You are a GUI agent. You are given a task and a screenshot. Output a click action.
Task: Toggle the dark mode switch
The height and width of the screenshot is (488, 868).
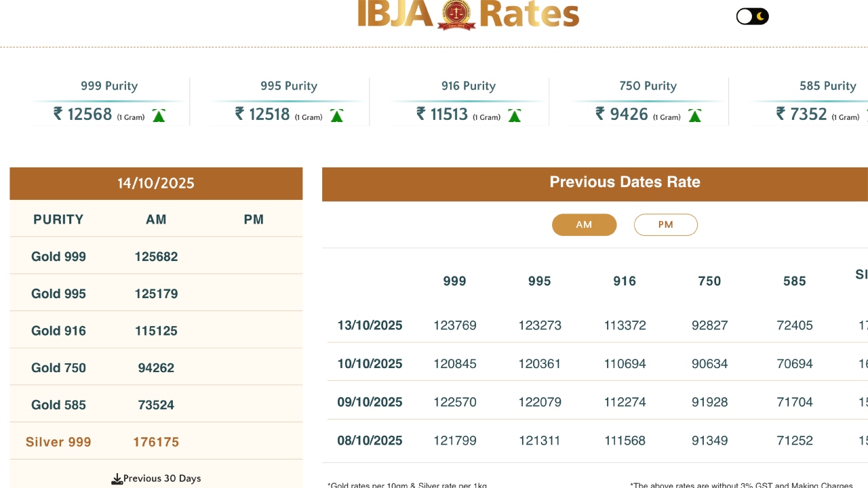(752, 16)
